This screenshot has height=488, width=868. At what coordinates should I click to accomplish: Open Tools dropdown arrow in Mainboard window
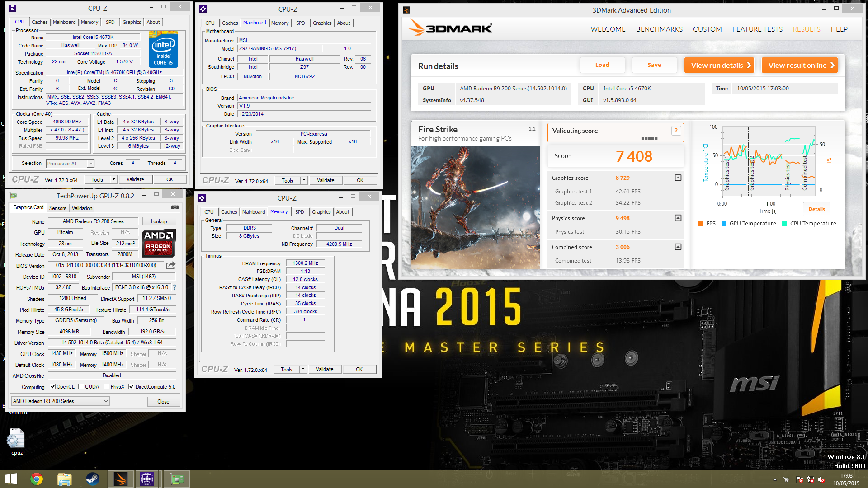click(304, 180)
